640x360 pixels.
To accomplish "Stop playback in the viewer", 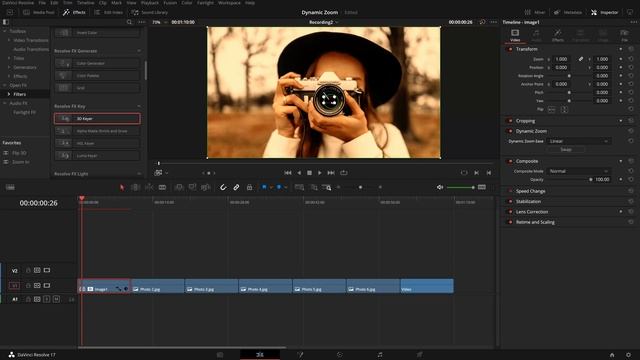I will click(309, 173).
